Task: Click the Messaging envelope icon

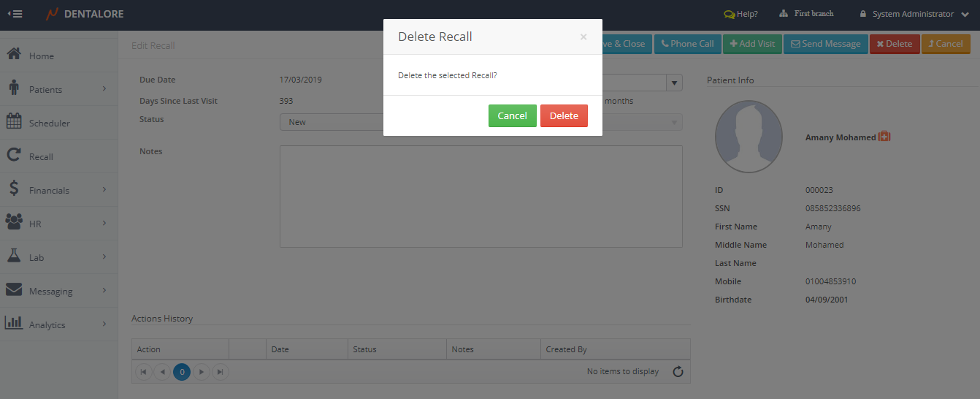Action: tap(13, 290)
